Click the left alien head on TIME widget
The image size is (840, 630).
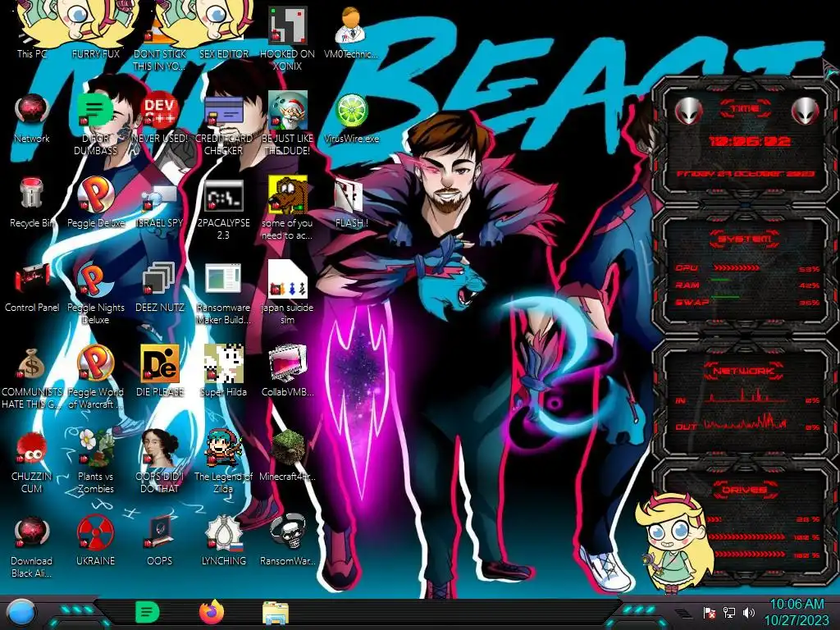click(688, 112)
